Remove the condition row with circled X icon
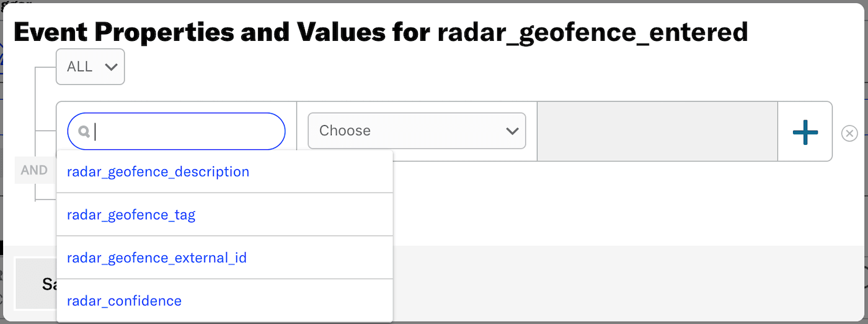 [849, 133]
